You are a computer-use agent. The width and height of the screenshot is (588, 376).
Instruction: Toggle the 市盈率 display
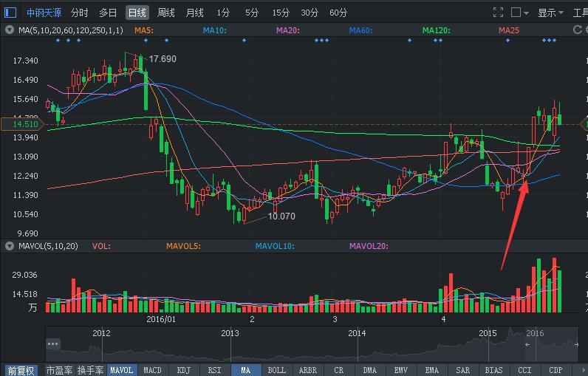(59, 370)
